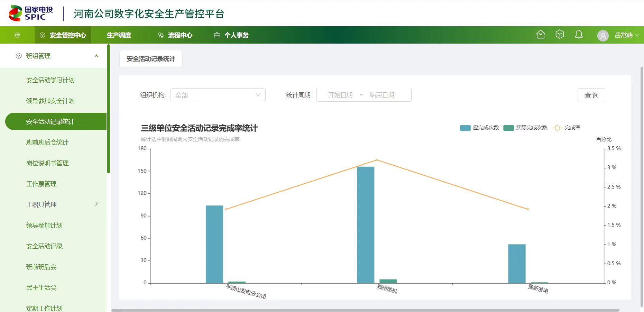The width and height of the screenshot is (644, 312).
Task: Open 定期工作计划 in sidebar
Action: [x=44, y=308]
